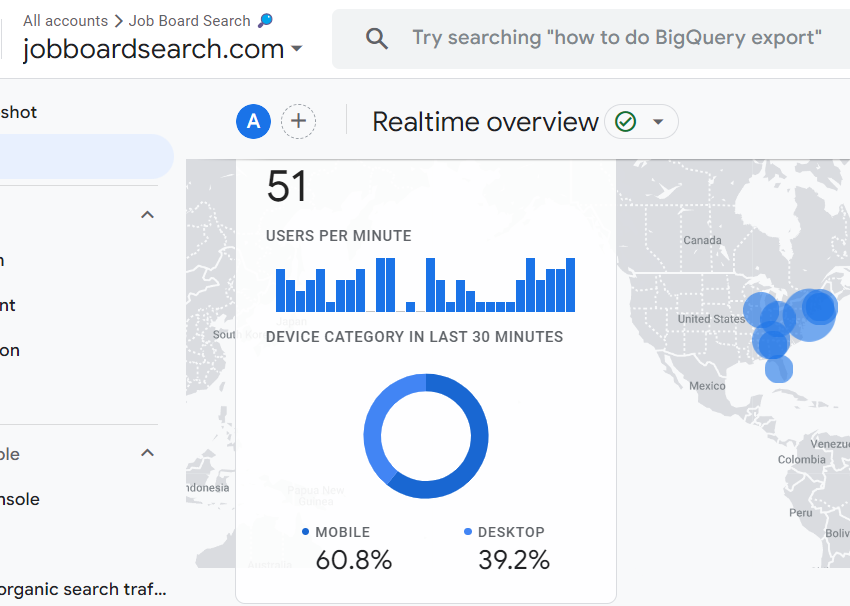Click the MOBILE legend label

pyautogui.click(x=343, y=532)
